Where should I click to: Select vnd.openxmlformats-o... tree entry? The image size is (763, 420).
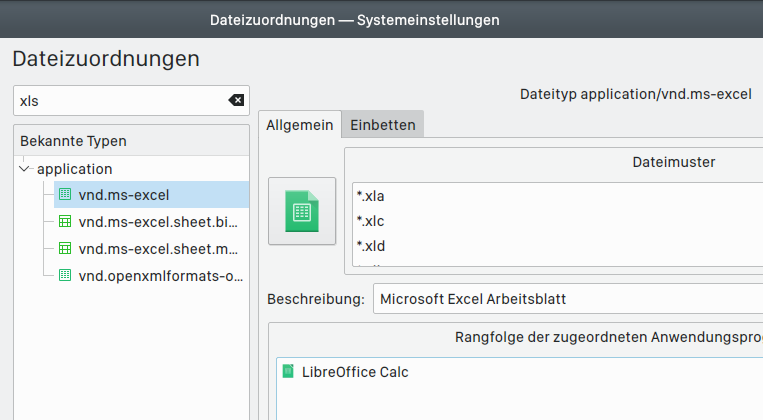click(160, 275)
